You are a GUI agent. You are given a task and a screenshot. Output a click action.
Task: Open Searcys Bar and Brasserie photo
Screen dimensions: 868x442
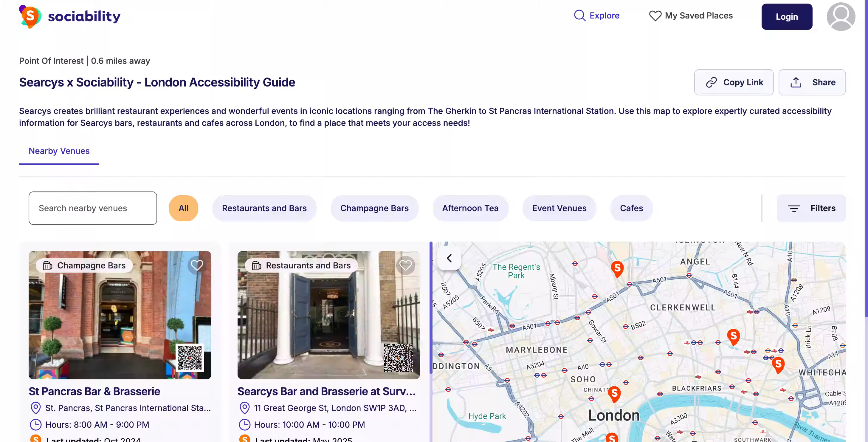tap(328, 315)
